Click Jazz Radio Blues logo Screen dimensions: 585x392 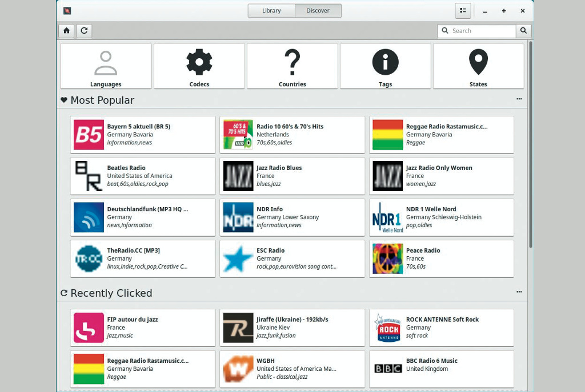pos(238,176)
